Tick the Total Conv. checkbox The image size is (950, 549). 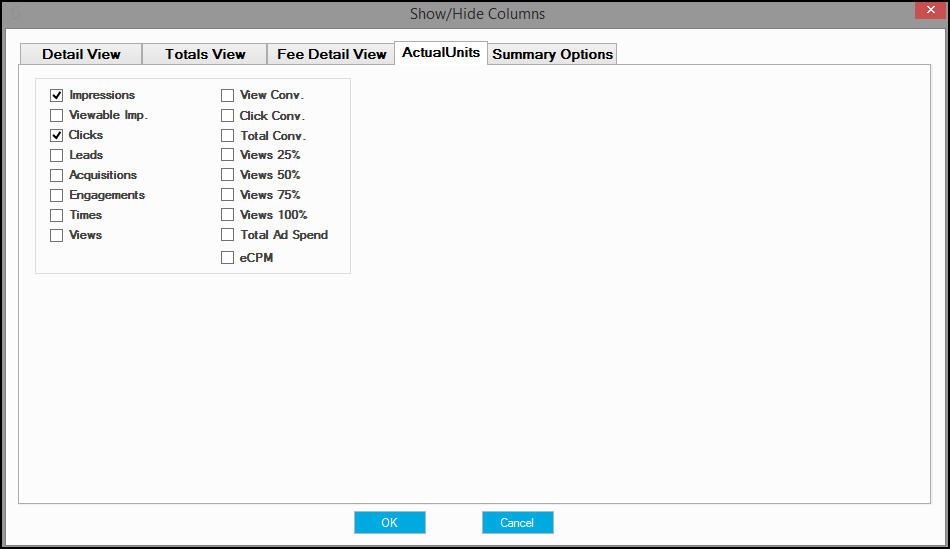click(x=227, y=135)
